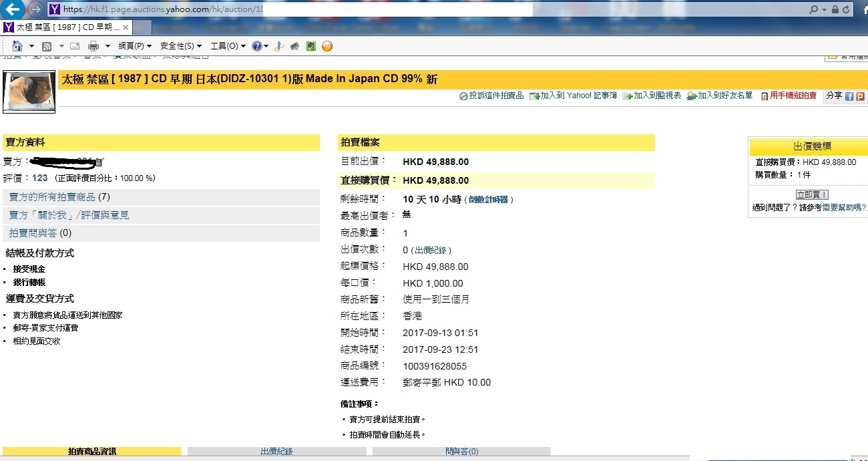Open 賣方的所有拍賣商品 (7) link
This screenshot has width=868, height=461.
(59, 197)
